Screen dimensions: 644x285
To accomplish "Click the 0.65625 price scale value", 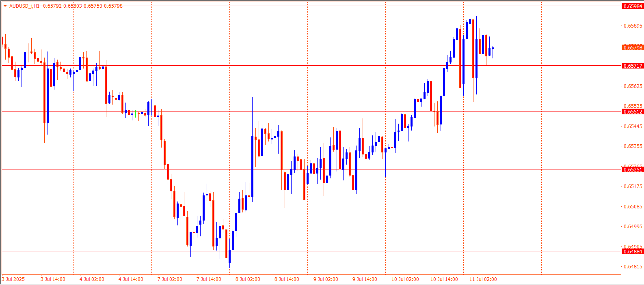I will (x=633, y=86).
